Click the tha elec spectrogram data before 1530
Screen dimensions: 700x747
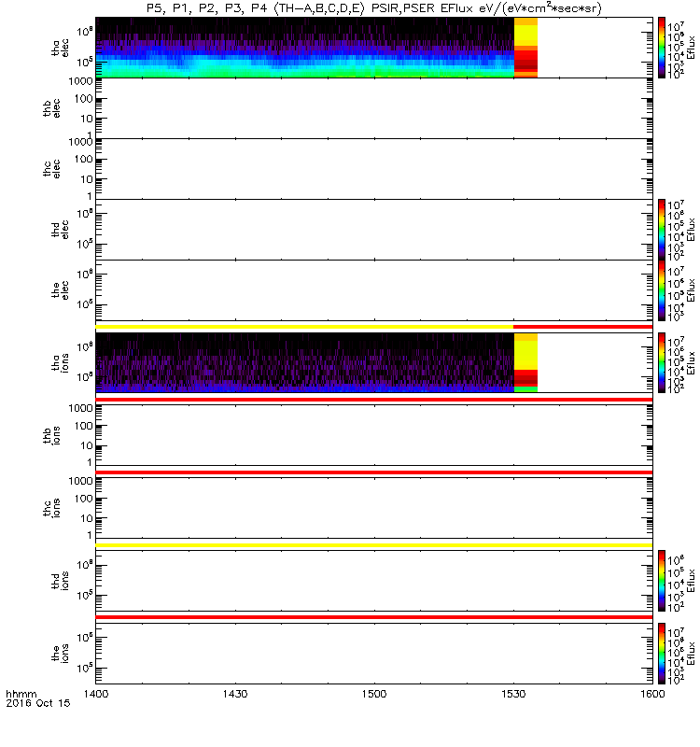click(x=305, y=48)
